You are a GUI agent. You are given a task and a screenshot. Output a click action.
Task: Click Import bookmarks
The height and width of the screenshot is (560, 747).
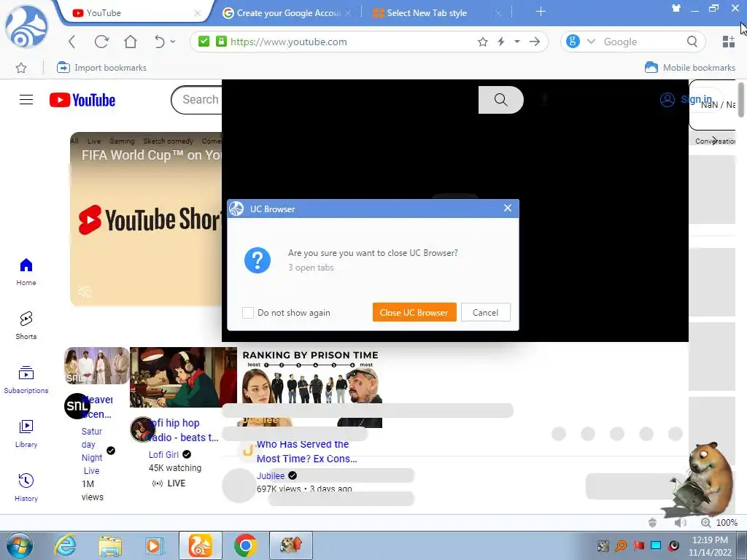(x=101, y=68)
